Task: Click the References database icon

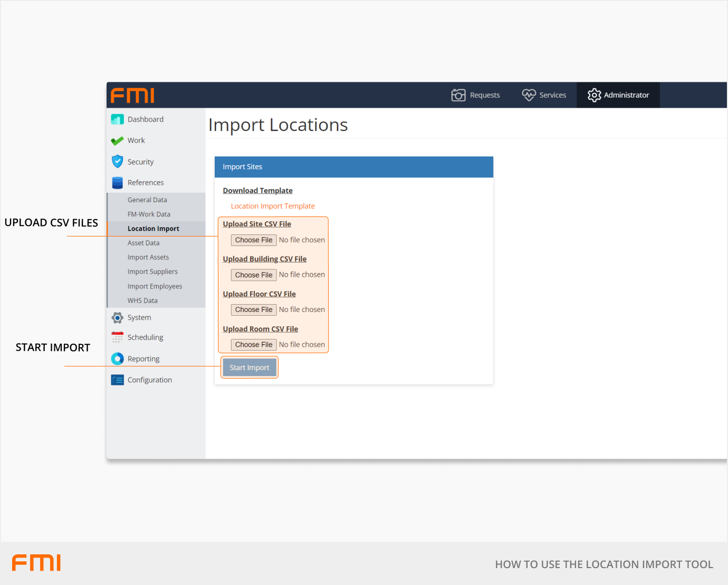Action: pos(117,183)
